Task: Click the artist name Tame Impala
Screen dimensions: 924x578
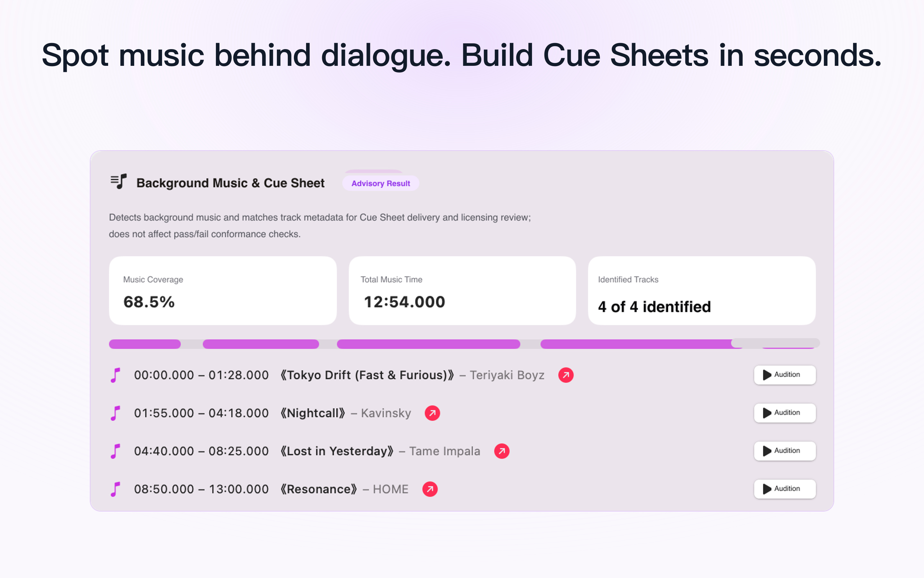Action: click(445, 451)
